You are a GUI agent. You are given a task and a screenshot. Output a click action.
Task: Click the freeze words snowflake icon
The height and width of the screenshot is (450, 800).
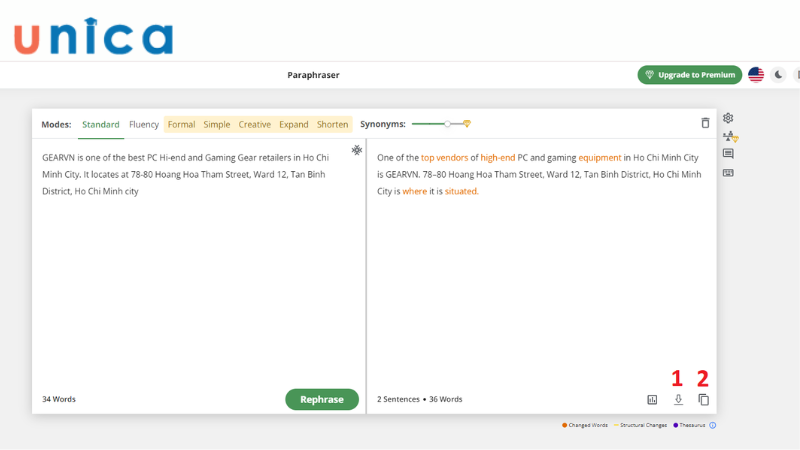(356, 150)
